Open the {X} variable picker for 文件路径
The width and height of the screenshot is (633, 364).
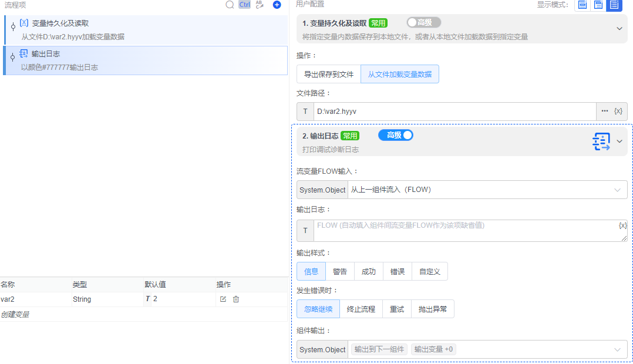619,111
